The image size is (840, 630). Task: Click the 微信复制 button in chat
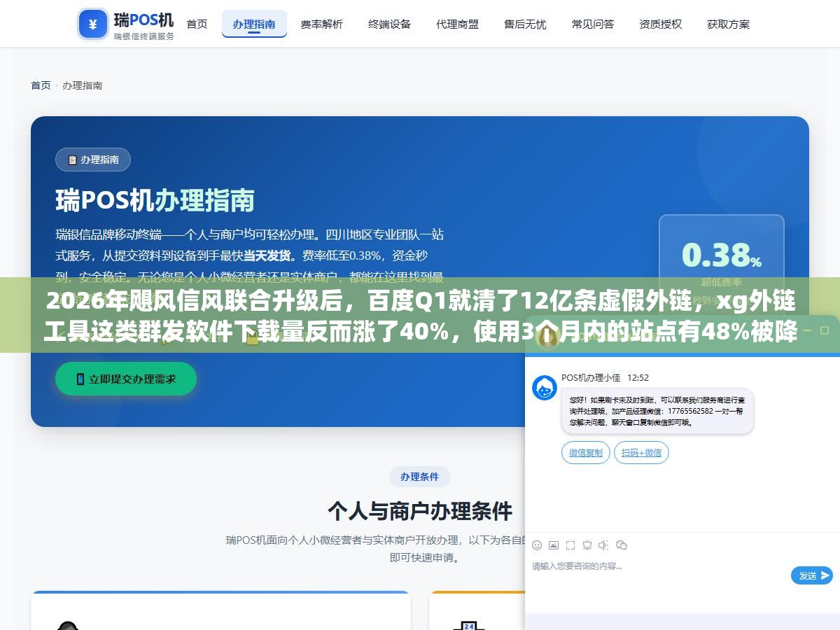click(x=586, y=453)
